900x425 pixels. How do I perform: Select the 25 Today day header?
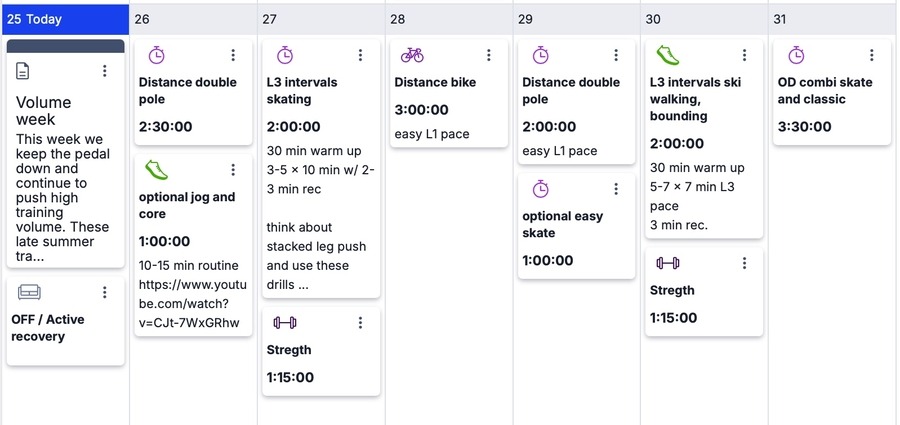(65, 19)
